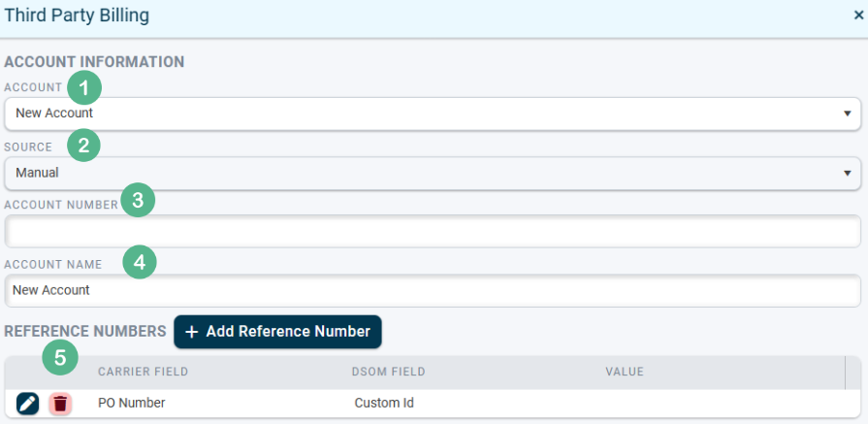Click the Value column header
868x424 pixels.
tap(625, 372)
